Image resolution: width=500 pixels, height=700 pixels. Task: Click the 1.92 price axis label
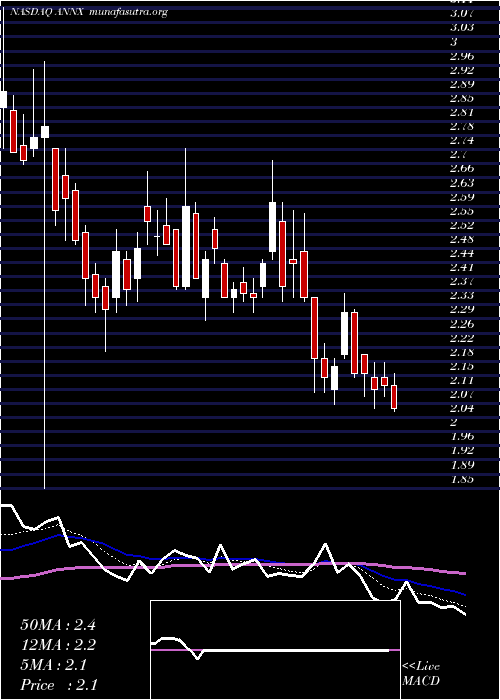(x=463, y=450)
